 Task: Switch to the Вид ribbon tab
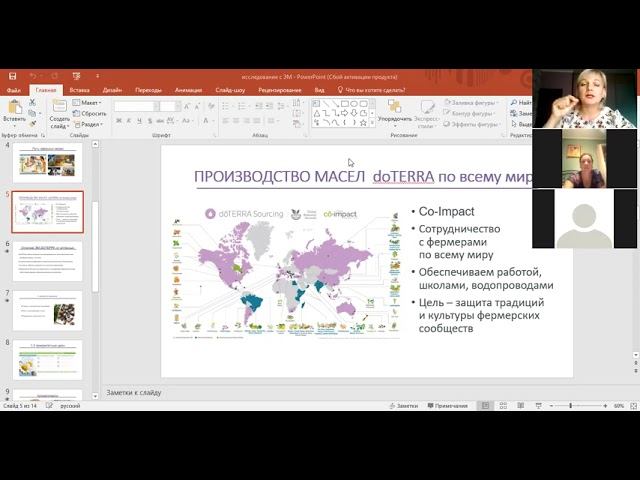320,90
